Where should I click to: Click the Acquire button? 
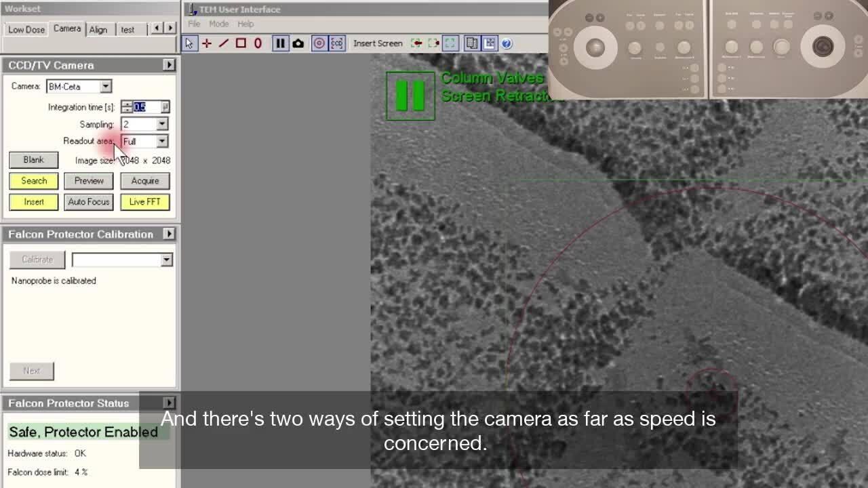coord(145,181)
